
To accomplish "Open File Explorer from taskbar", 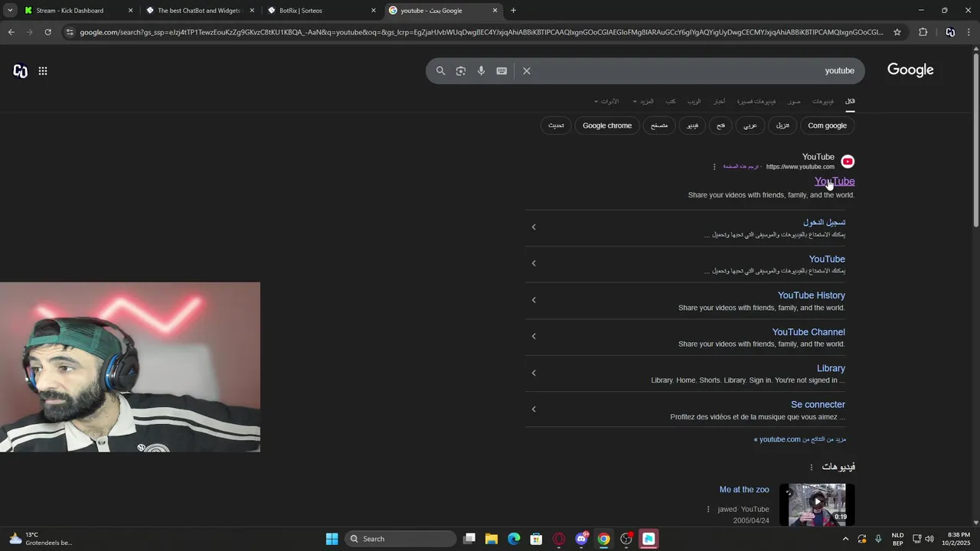I will click(x=492, y=539).
